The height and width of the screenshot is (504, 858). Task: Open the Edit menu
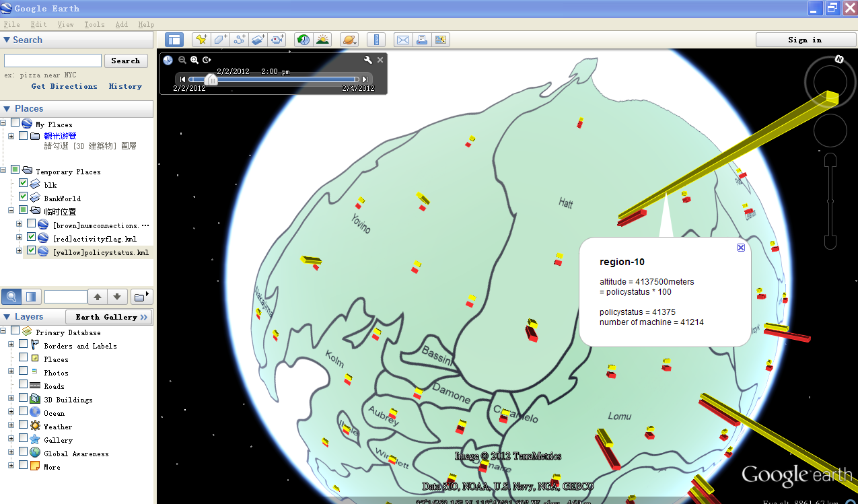[x=38, y=24]
